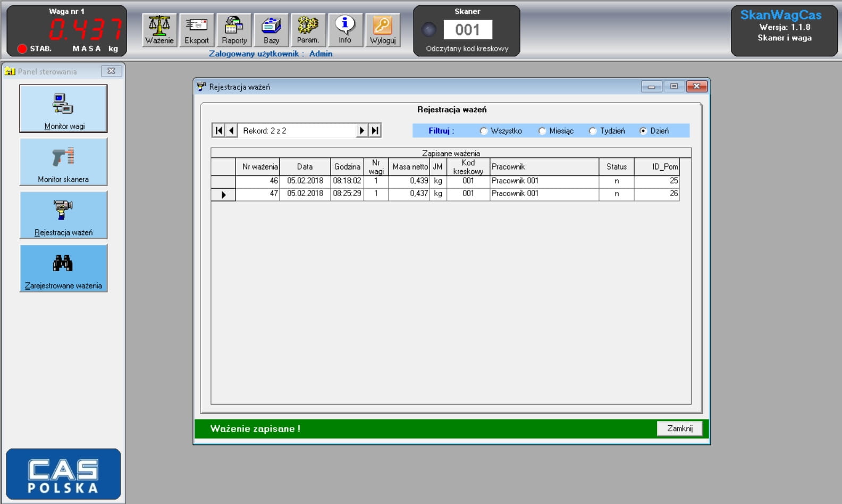Select the Wszystko filter option

484,131
